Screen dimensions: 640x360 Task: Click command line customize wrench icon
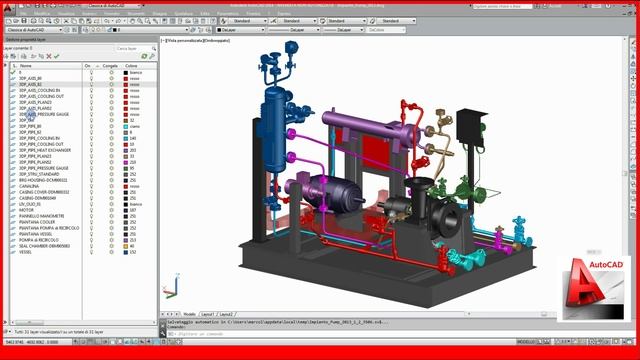click(x=163, y=334)
